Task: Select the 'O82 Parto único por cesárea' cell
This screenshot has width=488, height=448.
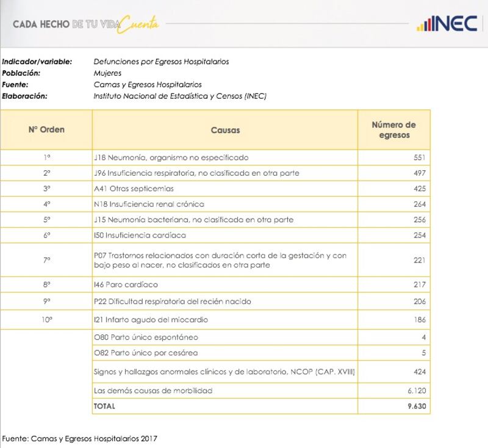Action: [x=225, y=353]
